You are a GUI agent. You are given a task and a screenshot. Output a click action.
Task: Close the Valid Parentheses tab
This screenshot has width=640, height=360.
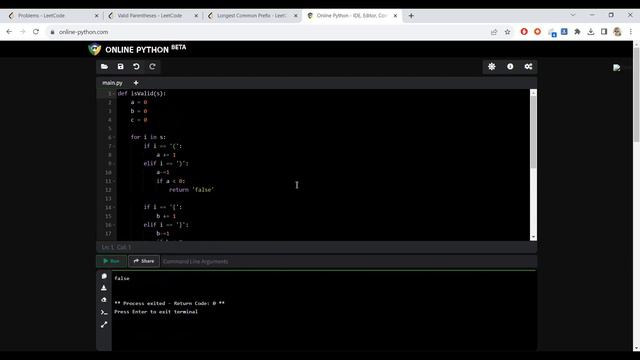point(196,16)
